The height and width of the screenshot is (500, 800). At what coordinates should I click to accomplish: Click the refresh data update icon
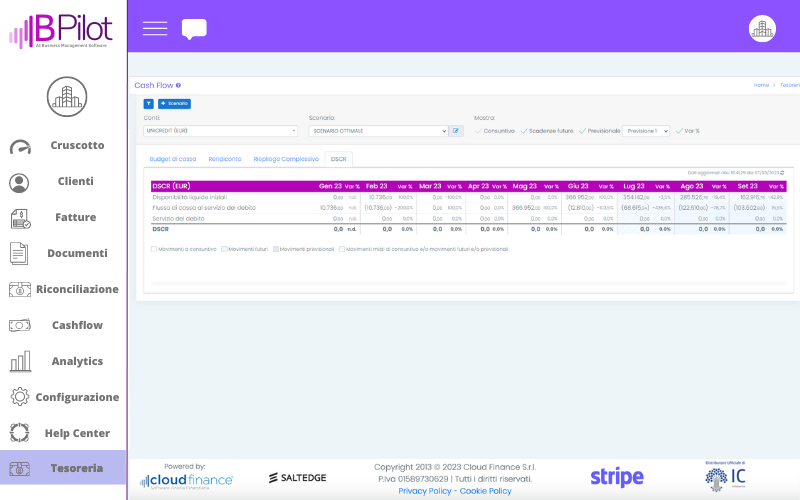[782, 173]
